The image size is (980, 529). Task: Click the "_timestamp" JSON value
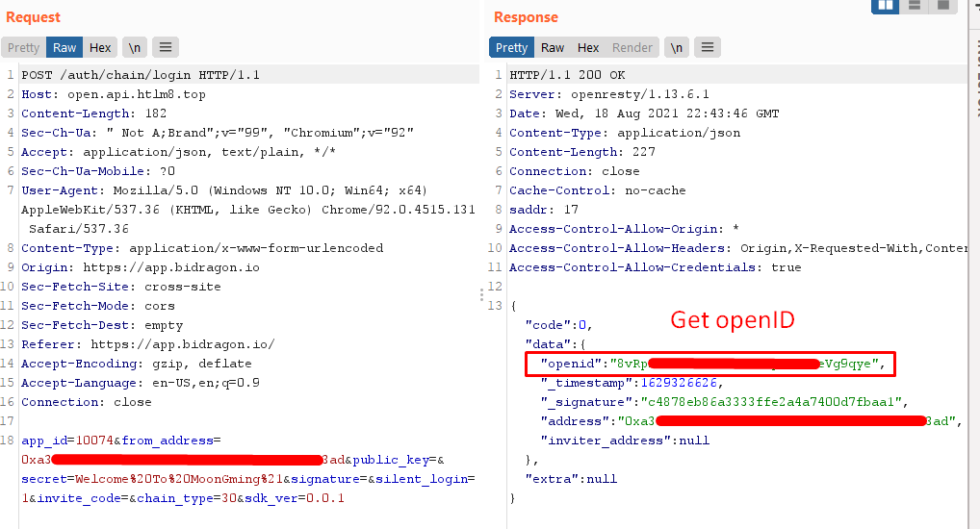[679, 383]
